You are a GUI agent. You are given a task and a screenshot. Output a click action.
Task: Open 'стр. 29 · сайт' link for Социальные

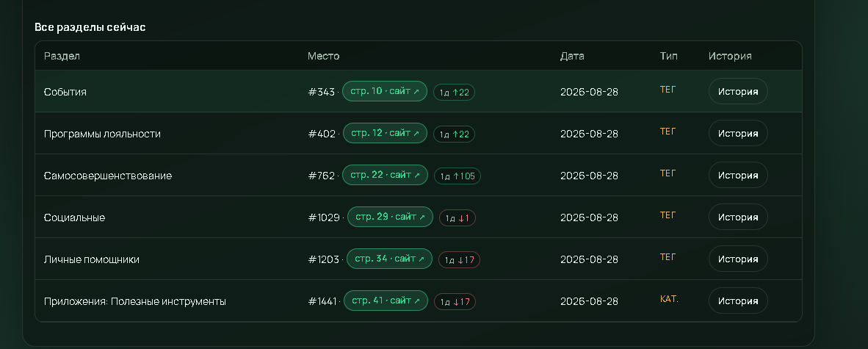pos(390,217)
